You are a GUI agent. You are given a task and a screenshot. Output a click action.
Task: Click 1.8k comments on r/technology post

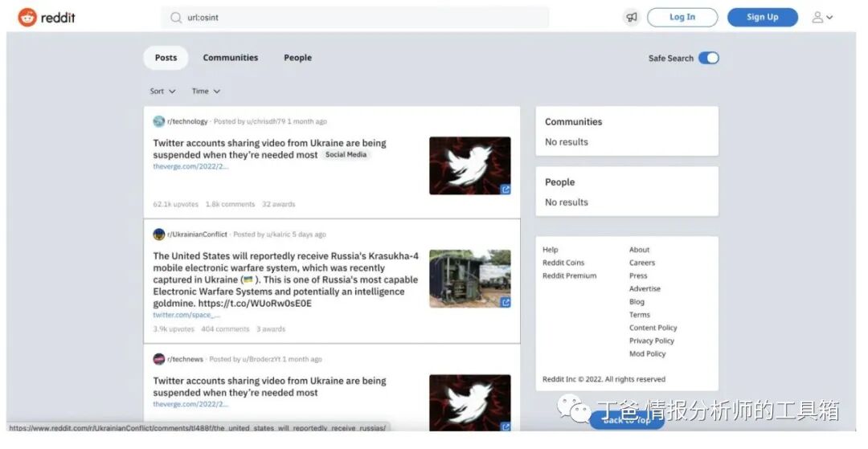pos(231,204)
